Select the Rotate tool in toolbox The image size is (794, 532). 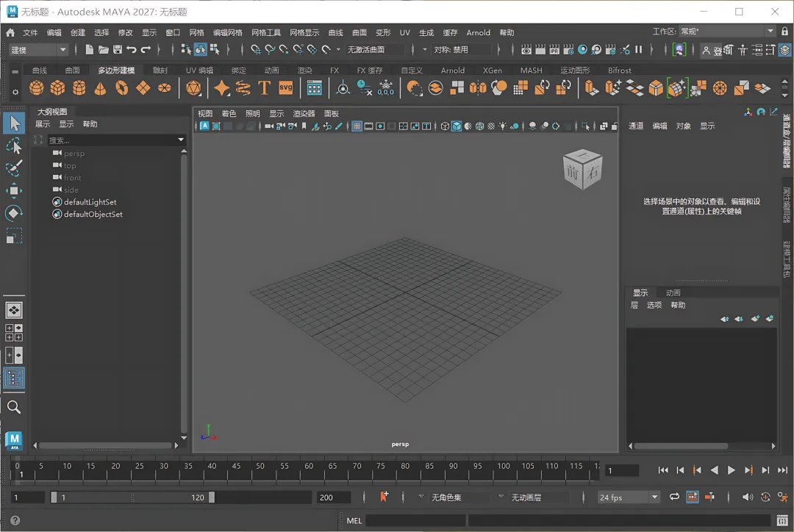click(x=13, y=213)
